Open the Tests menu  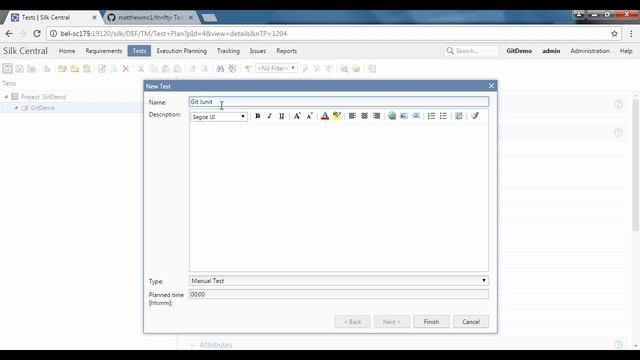(x=139, y=51)
